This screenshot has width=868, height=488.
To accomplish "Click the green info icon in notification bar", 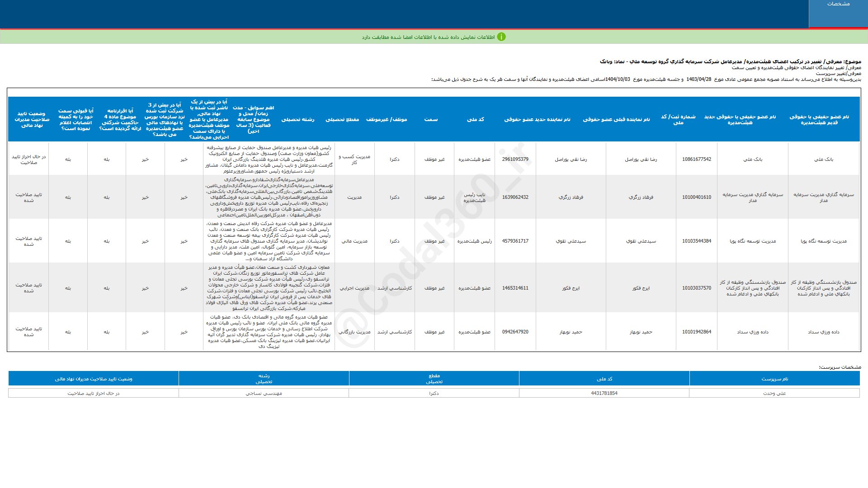I will (501, 37).
